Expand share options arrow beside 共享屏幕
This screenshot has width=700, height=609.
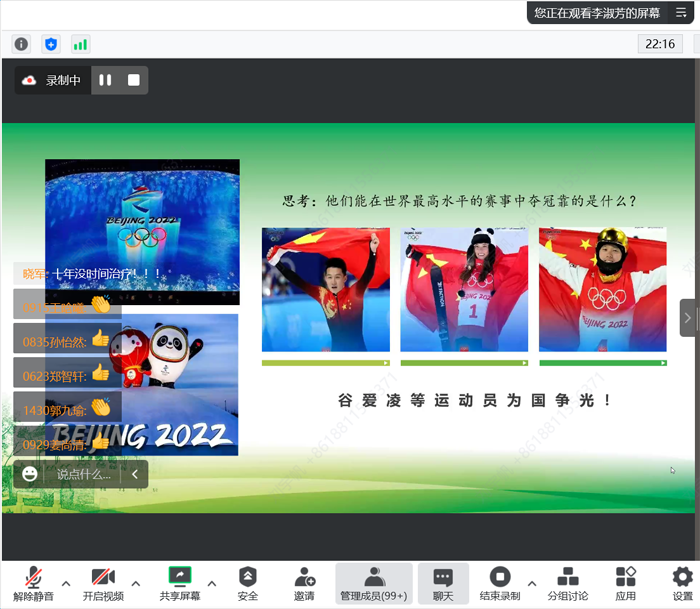[212, 583]
